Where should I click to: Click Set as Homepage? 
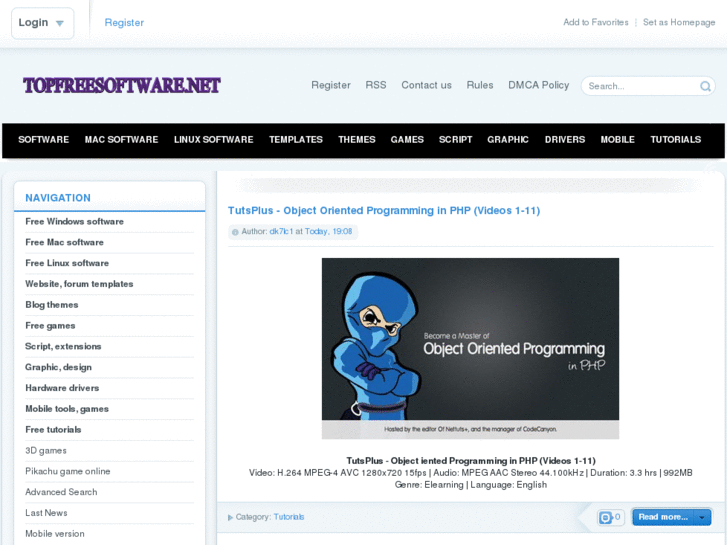coord(679,22)
